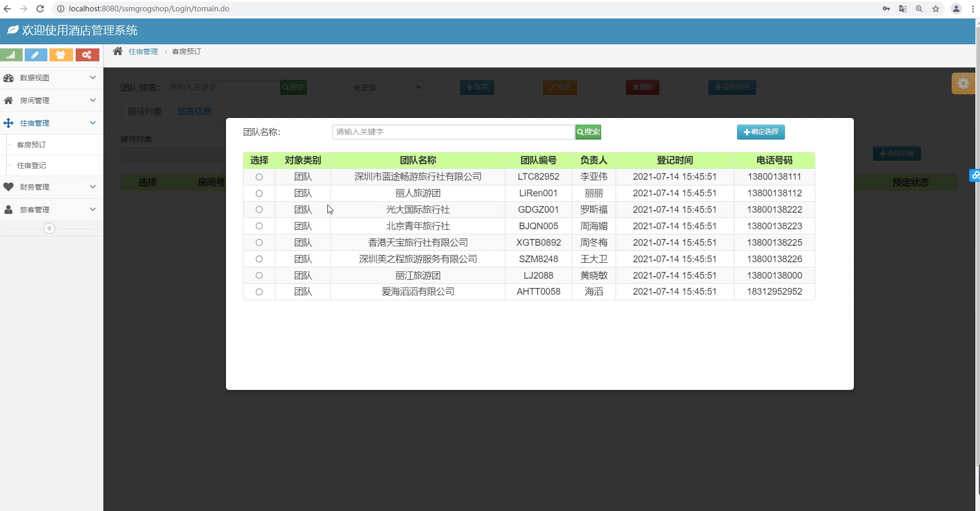Open 住宿登记 submenu item
The height and width of the screenshot is (511, 980).
pyautogui.click(x=31, y=165)
